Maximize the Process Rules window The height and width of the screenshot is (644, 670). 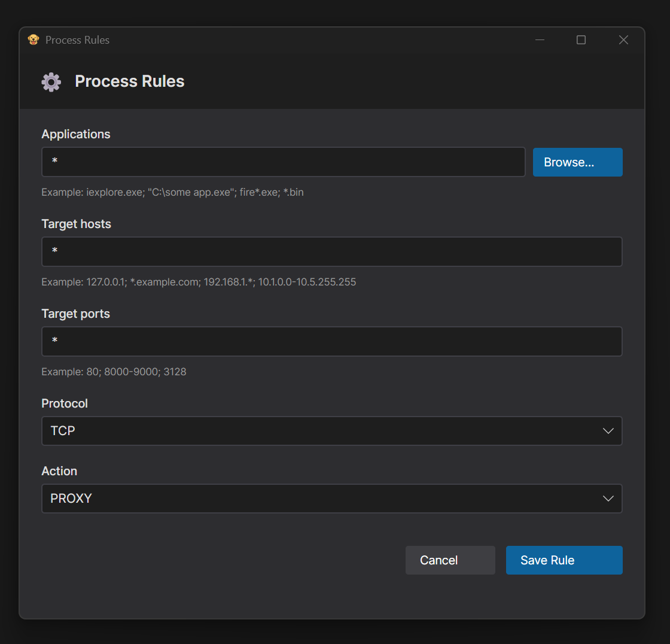(x=581, y=40)
